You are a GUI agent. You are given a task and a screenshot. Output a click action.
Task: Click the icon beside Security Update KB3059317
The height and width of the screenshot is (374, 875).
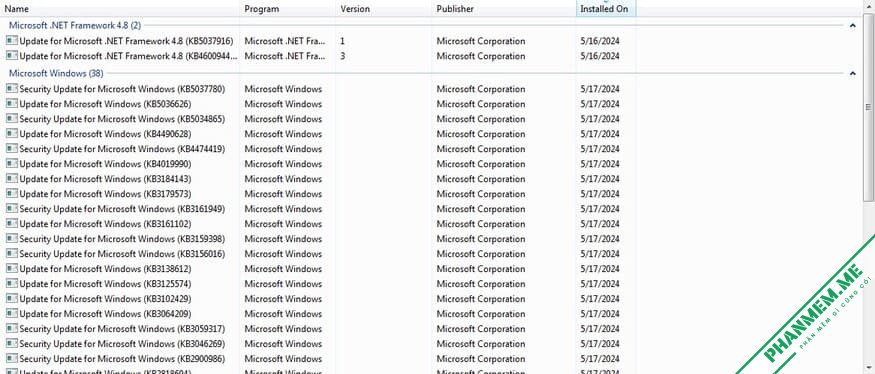pos(12,329)
